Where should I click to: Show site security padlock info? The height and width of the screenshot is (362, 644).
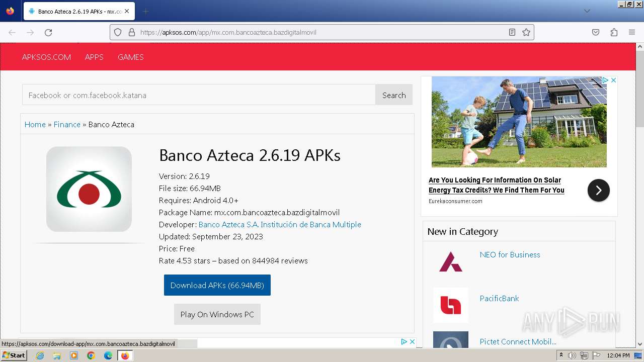[132, 32]
